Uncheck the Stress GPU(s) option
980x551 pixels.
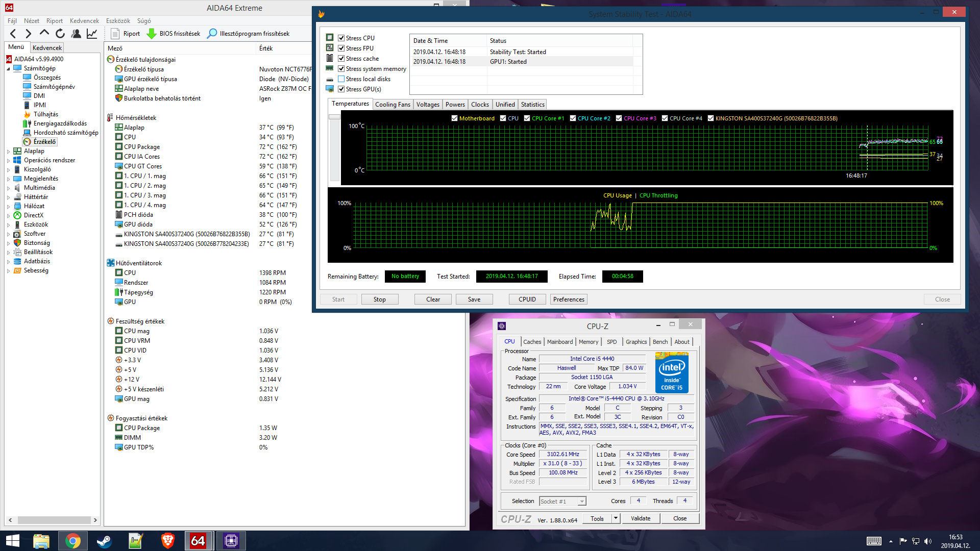pos(341,89)
